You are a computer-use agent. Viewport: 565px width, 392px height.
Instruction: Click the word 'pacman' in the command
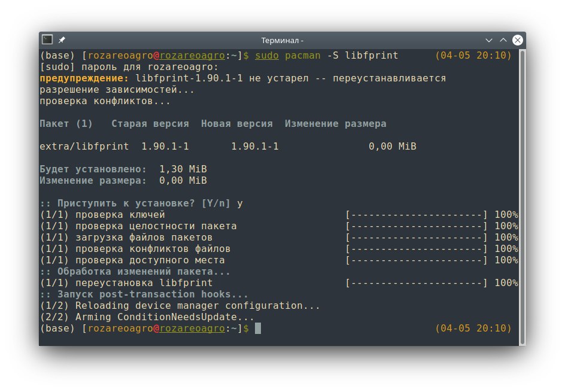(x=303, y=56)
